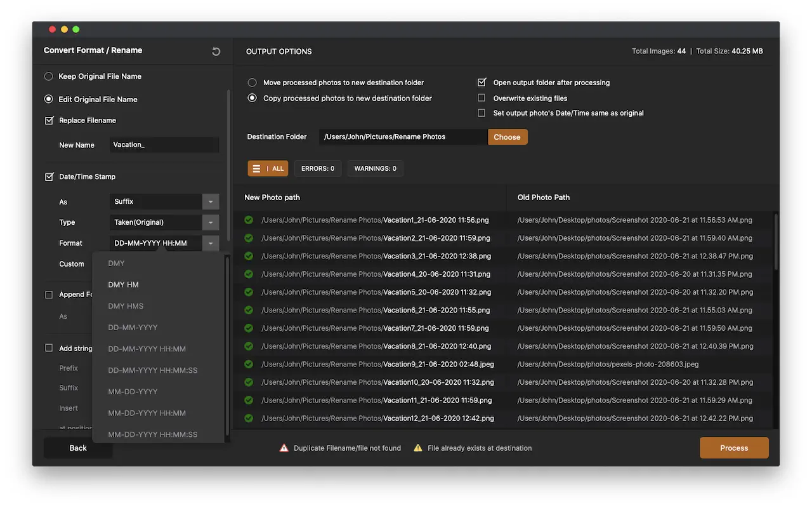Choose DMY HM from the format list
Image resolution: width=812 pixels, height=508 pixels.
[123, 284]
